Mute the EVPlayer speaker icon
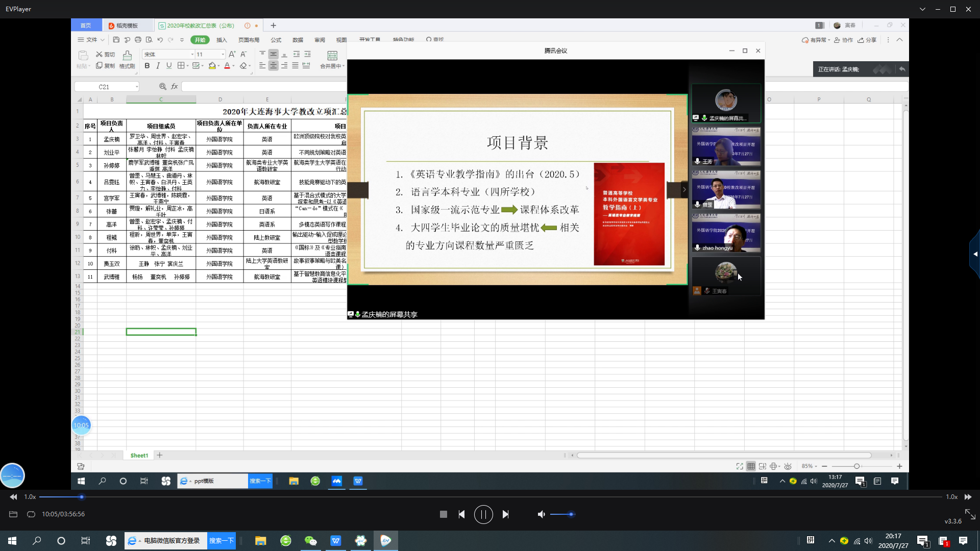The width and height of the screenshot is (980, 551). pyautogui.click(x=541, y=514)
